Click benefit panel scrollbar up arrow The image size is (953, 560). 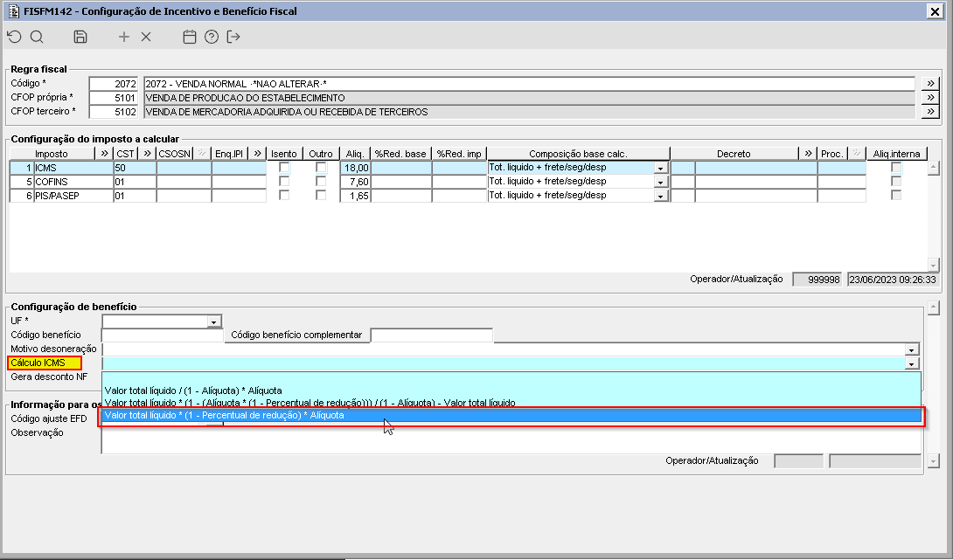point(934,308)
